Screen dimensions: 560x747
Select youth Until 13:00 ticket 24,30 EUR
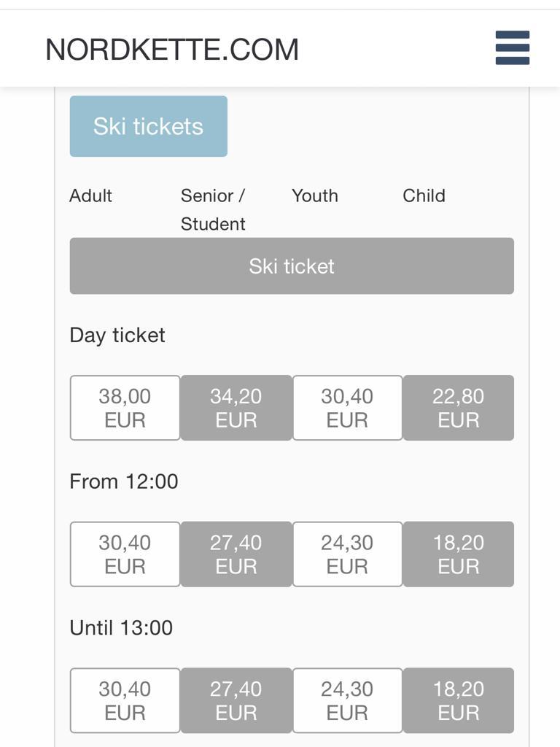point(347,700)
